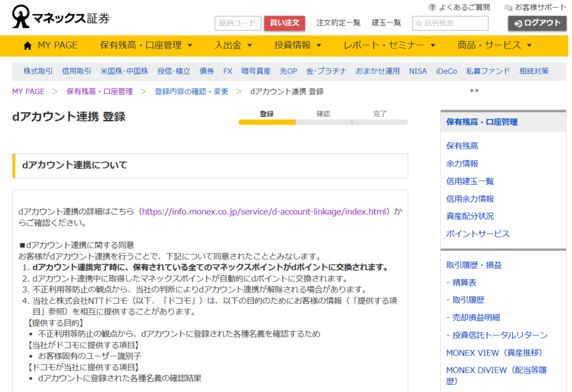Open the d-account-linkage info URL link
The width and height of the screenshot is (572, 392).
(x=265, y=212)
